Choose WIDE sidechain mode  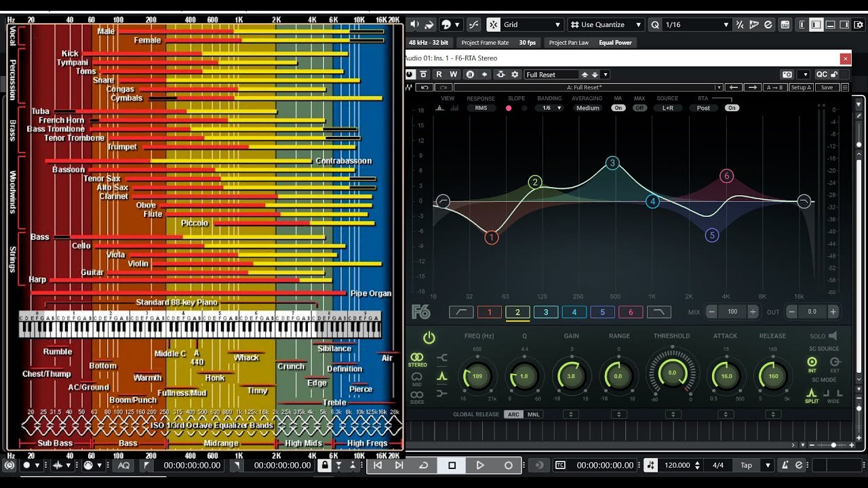[x=834, y=395]
